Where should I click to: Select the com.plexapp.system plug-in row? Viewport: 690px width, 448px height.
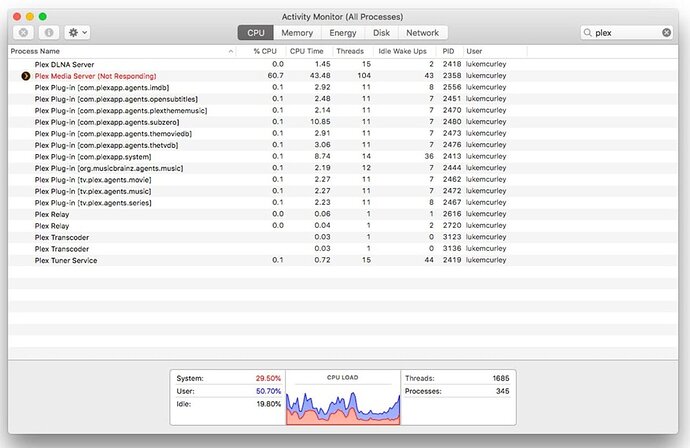342,156
